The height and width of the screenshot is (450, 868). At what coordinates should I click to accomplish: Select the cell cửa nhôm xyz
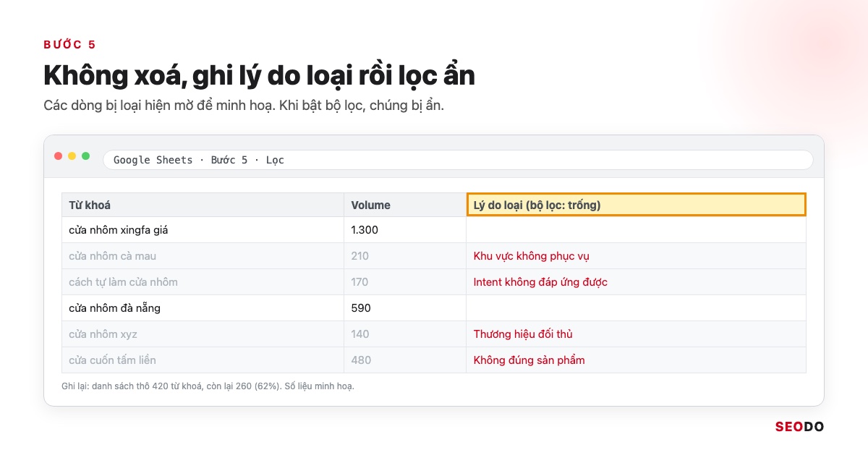click(203, 334)
